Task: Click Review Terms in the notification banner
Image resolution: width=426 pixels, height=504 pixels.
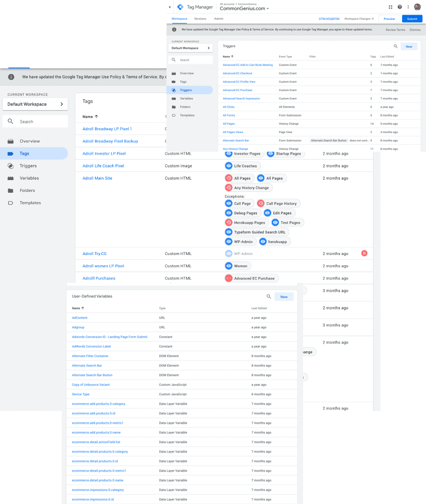Action: click(396, 30)
